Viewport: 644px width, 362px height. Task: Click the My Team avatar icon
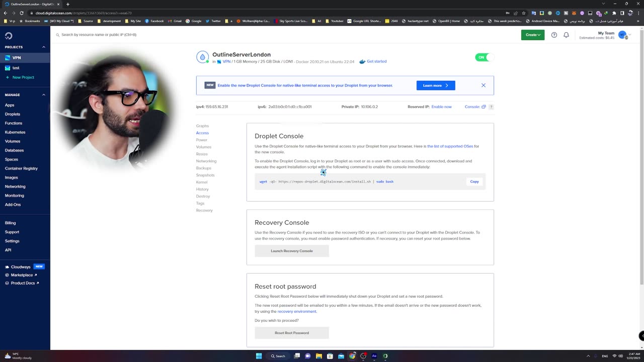622,35
